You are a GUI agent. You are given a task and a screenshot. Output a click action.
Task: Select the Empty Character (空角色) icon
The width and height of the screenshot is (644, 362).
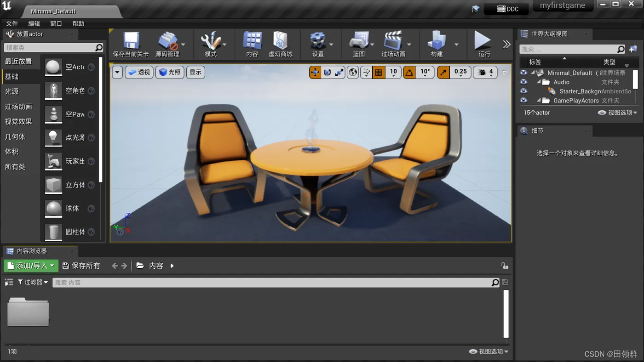click(53, 91)
